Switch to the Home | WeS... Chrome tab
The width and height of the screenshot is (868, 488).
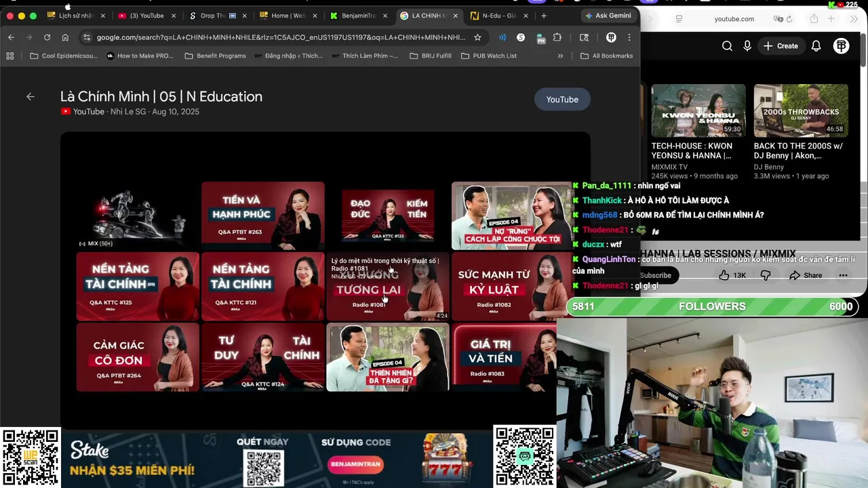[x=287, y=16]
